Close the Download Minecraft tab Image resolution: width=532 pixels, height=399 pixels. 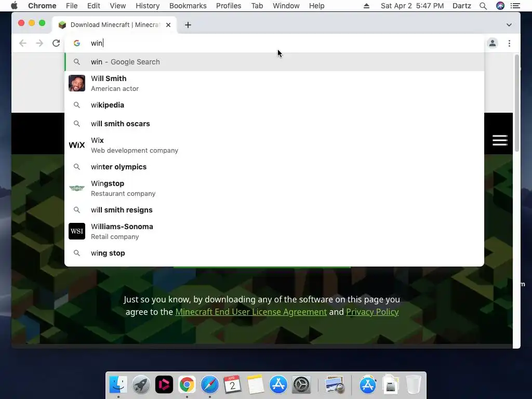coord(168,25)
